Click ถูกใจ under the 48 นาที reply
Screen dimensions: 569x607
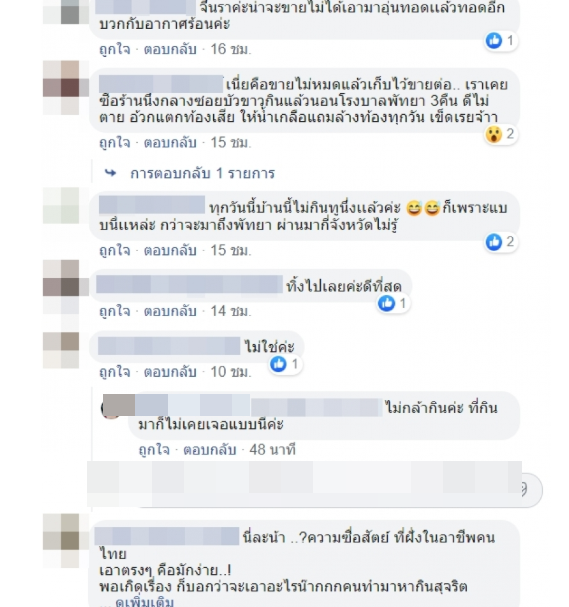154,450
